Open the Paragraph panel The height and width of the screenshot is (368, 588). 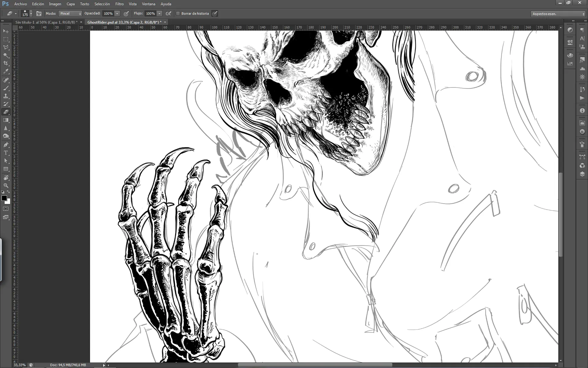[x=582, y=30]
